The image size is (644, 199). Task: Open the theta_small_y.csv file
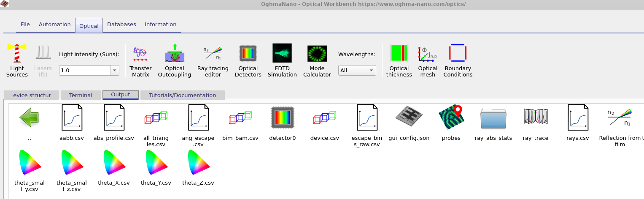30,171
